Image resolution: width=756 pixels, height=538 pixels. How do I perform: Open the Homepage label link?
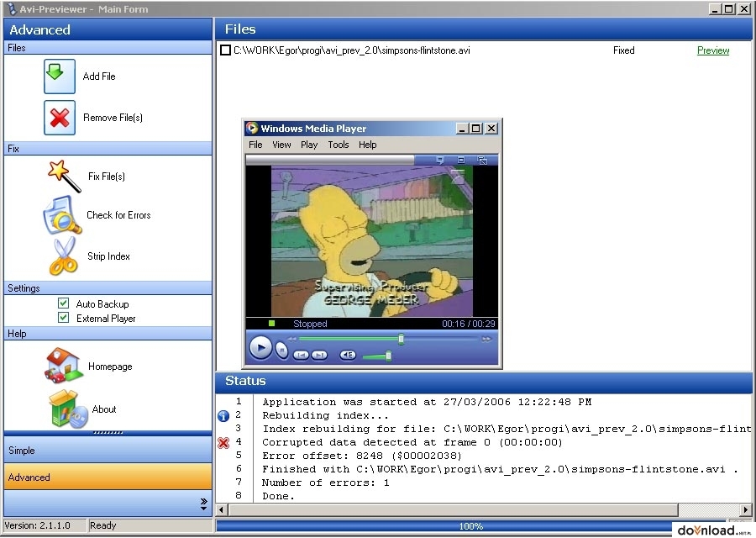[110, 367]
